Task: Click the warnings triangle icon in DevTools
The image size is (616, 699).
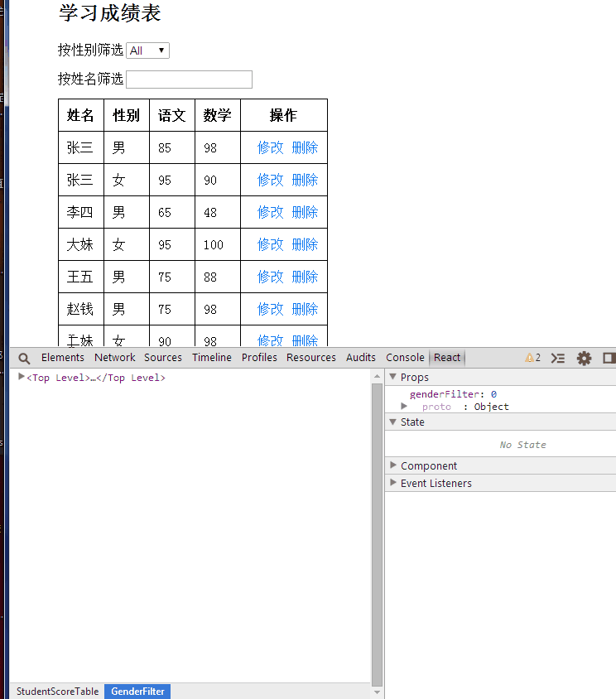Action: pyautogui.click(x=529, y=358)
